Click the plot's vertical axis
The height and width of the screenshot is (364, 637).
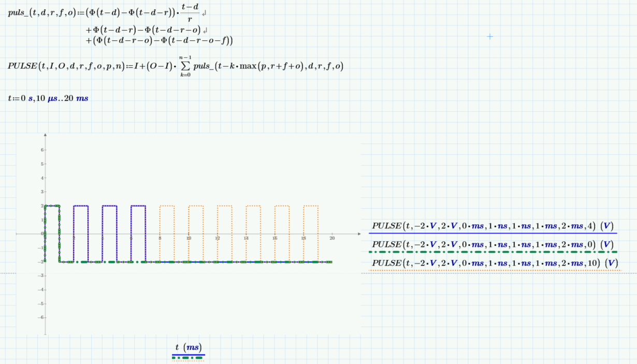tap(46, 181)
